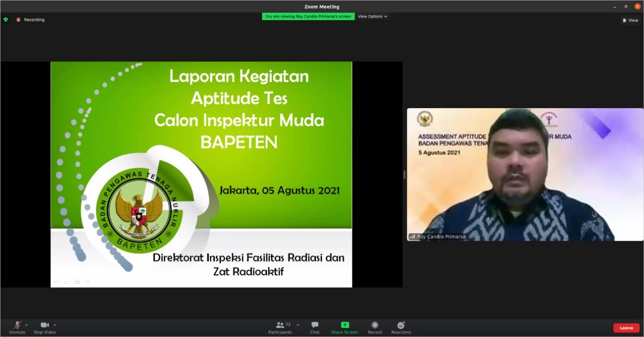Click 'Direktorat Inspeksi Fasilitas Radiasi dan' text
Viewport: 644px width, 337px height.
(x=248, y=258)
